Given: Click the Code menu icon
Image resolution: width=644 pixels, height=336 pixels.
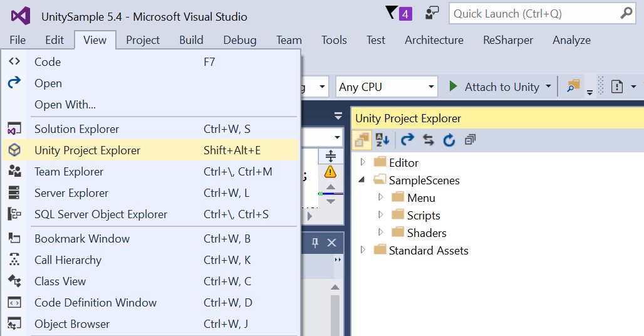Looking at the screenshot, I should pos(14,61).
